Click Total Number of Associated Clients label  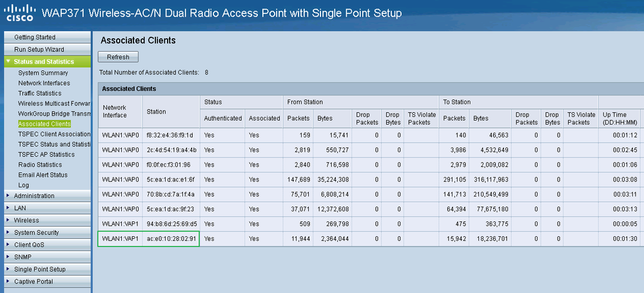(149, 72)
